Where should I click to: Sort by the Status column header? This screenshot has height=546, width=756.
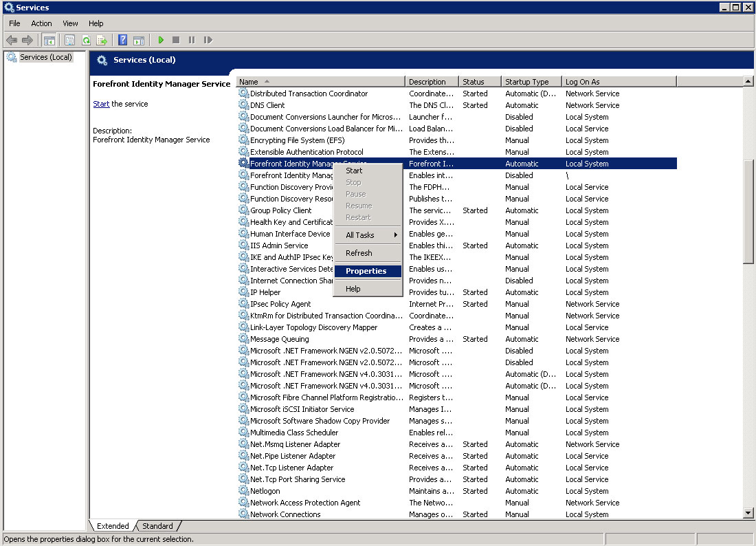(x=480, y=82)
